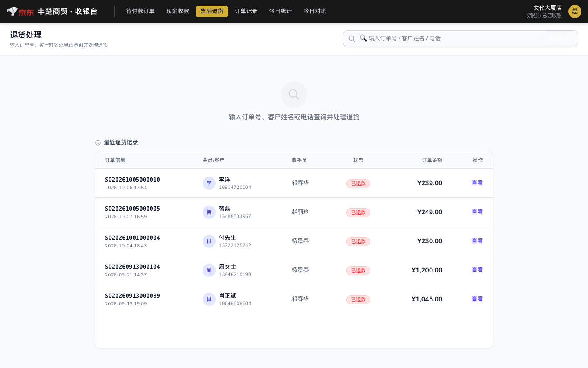The width and height of the screenshot is (588, 368).
Task: Click the JD dog logo icon
Action: click(12, 11)
